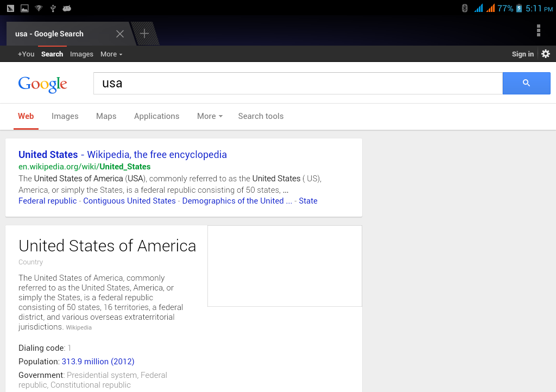Click the Government label in the knowledge panel
Image resolution: width=556 pixels, height=392 pixels.
point(41,375)
